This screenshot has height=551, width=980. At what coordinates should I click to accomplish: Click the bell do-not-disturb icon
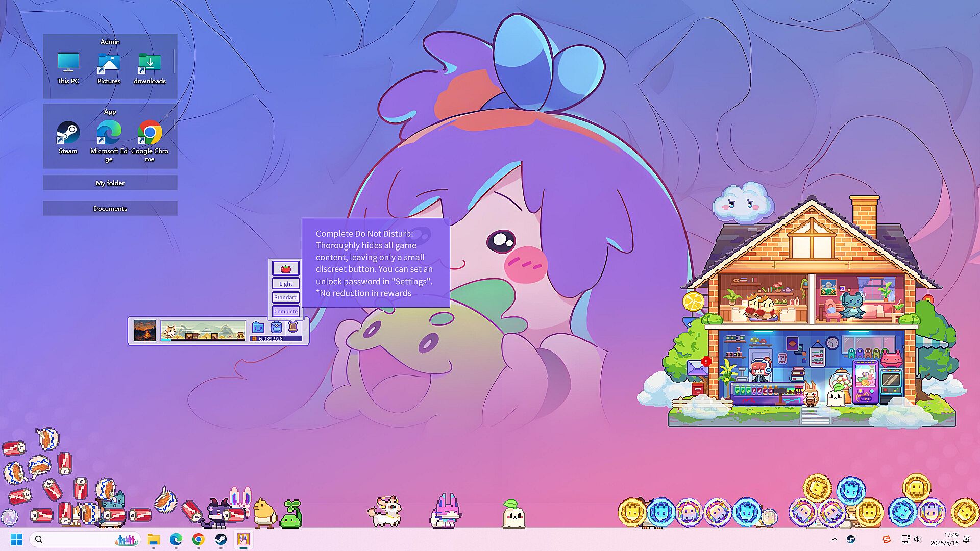(292, 327)
